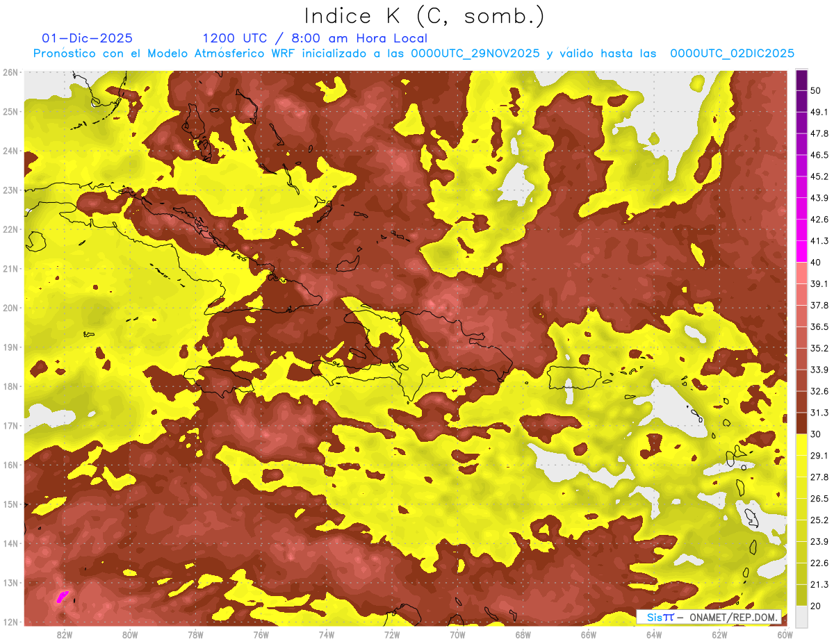
Task: Select the 20N latitude label
Action: point(10,308)
